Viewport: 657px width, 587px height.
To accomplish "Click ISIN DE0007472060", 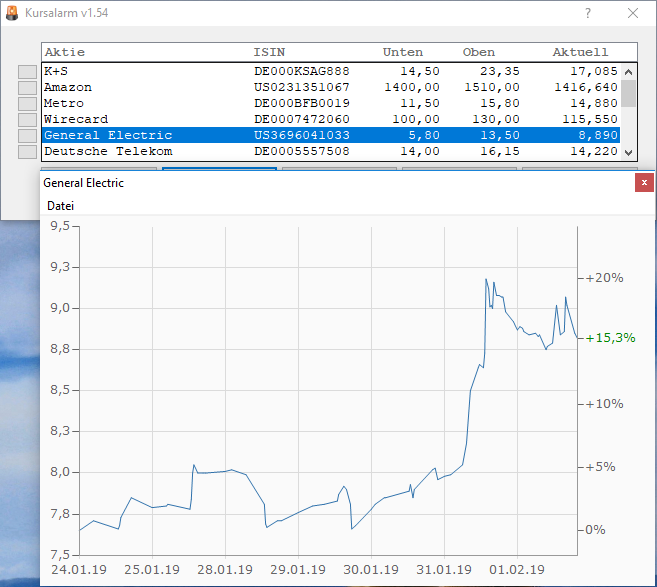I will [x=302, y=119].
